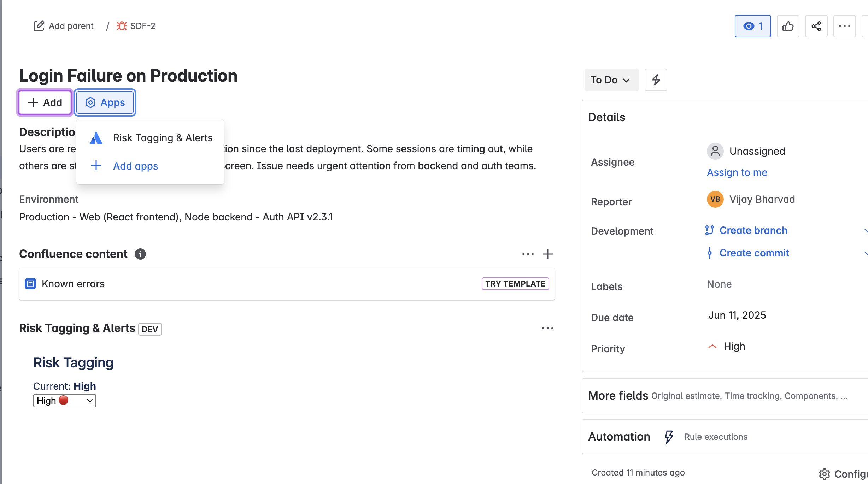This screenshot has height=484, width=868.
Task: Click the Assign to me link
Action: 737,172
